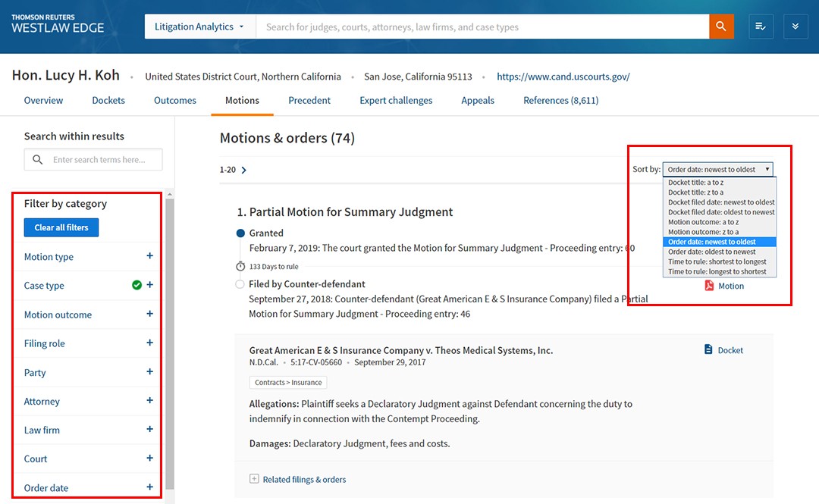
Task: Click the plus icon for Order date filter
Action: point(149,487)
